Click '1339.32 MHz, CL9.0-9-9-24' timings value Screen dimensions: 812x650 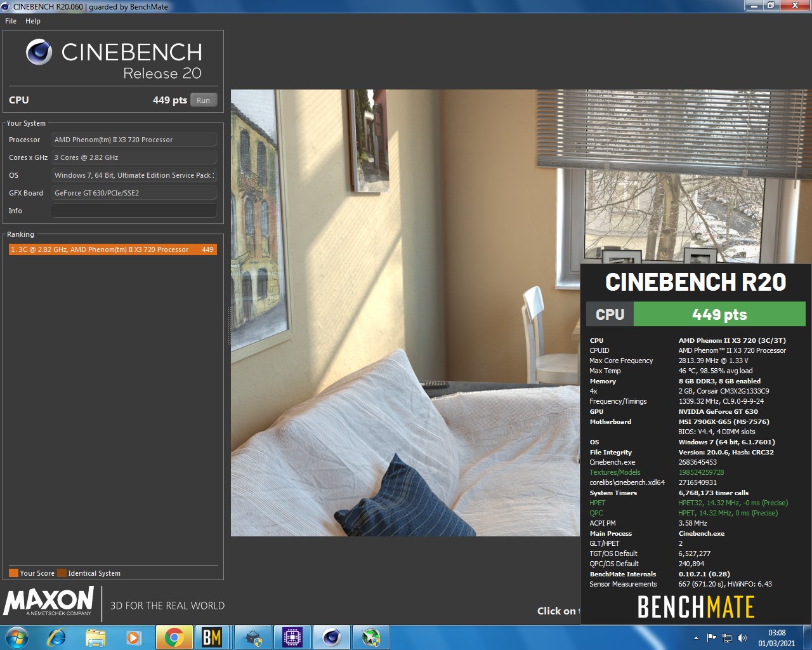point(721,401)
